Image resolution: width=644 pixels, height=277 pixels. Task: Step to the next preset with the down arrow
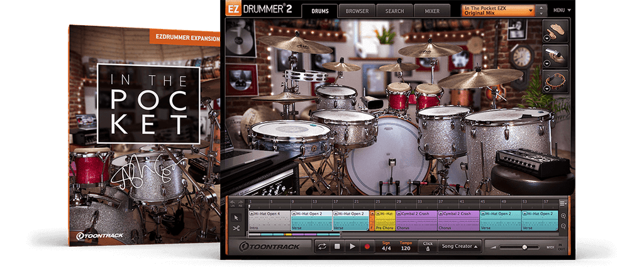click(541, 13)
